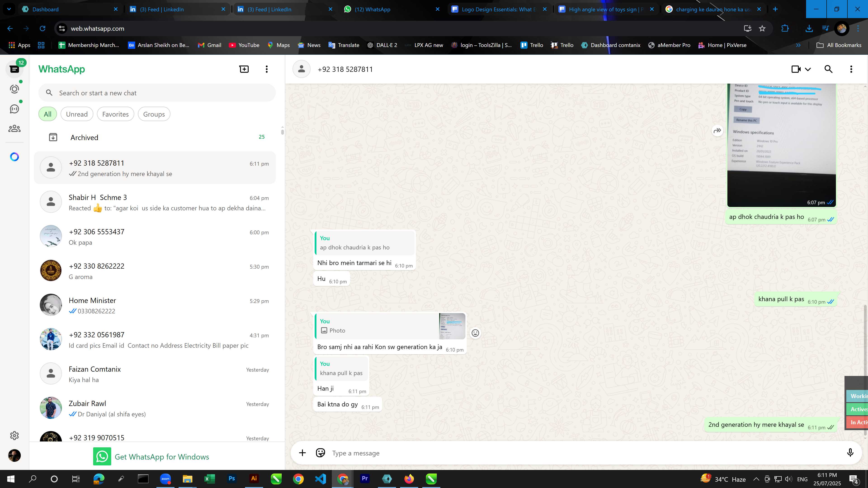
Task: Switch to Logo Design Essentials tab
Action: (x=499, y=9)
